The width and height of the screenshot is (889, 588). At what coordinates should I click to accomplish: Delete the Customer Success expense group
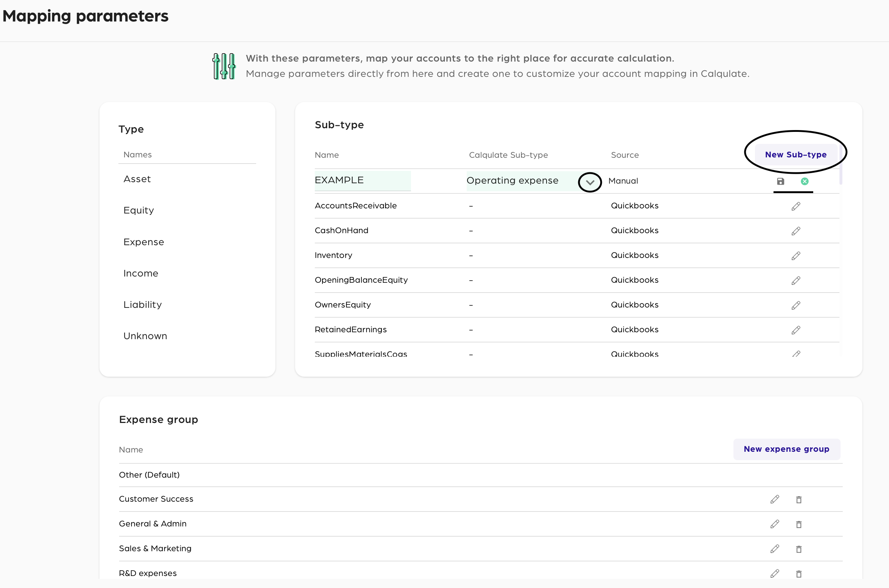pyautogui.click(x=799, y=499)
